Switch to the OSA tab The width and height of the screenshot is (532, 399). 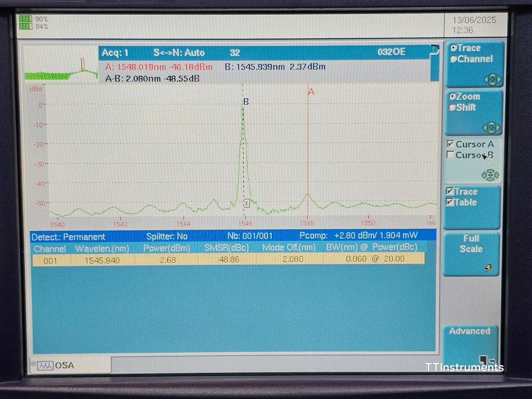[x=71, y=365]
